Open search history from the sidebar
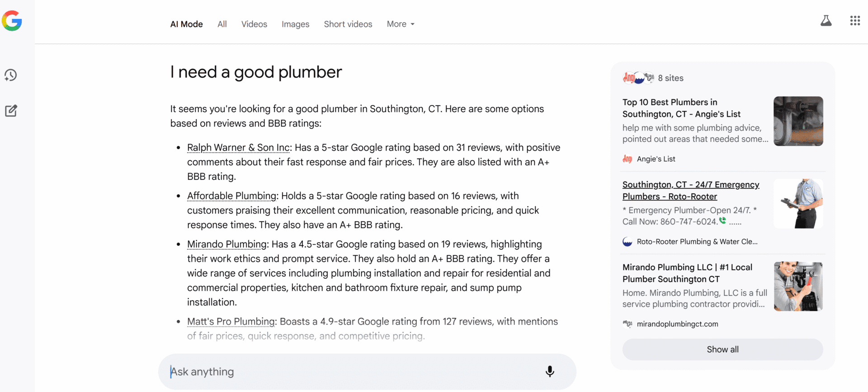Viewport: 868px width, 392px height. click(10, 75)
